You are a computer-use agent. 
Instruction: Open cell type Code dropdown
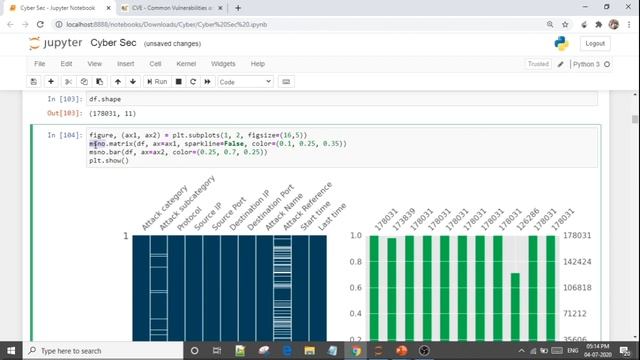point(245,82)
